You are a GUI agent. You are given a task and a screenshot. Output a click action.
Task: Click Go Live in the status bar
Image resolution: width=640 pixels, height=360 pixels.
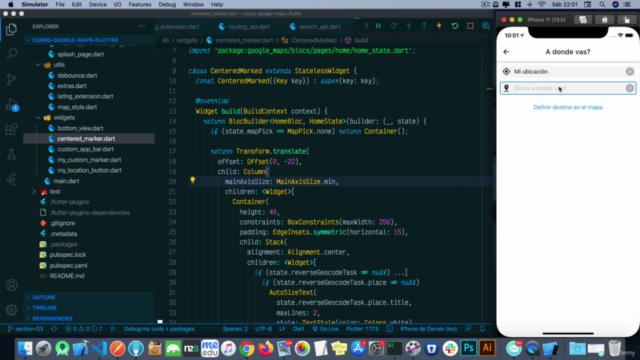[326, 329]
